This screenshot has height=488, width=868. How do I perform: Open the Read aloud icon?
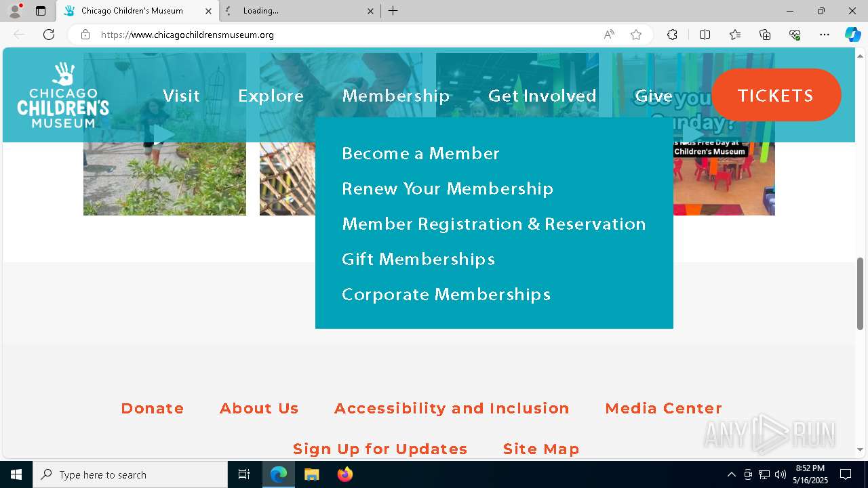[x=609, y=35]
